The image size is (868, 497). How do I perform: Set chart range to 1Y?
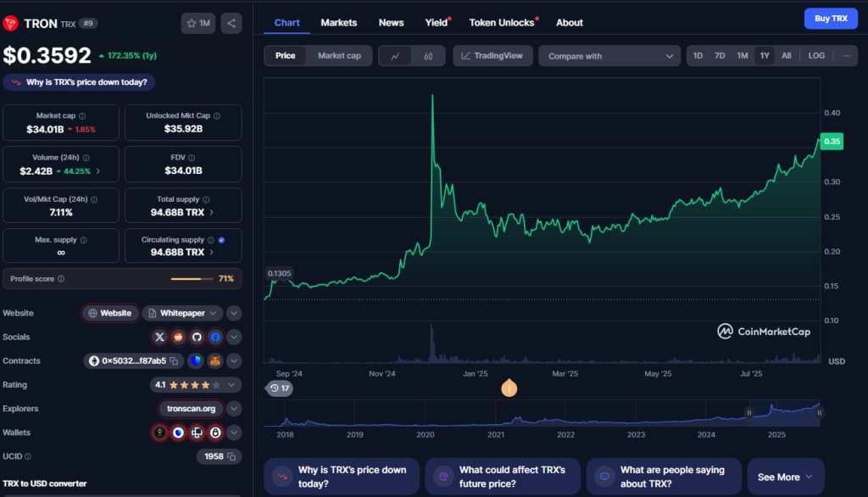(765, 55)
